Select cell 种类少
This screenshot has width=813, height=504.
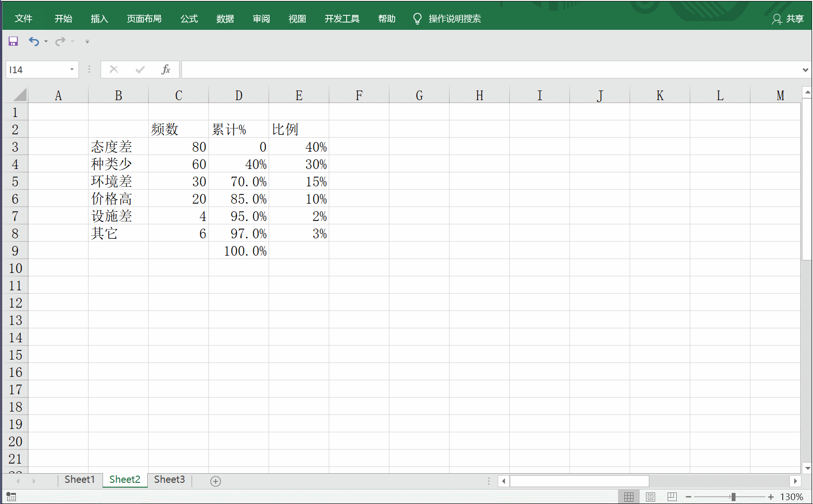118,164
